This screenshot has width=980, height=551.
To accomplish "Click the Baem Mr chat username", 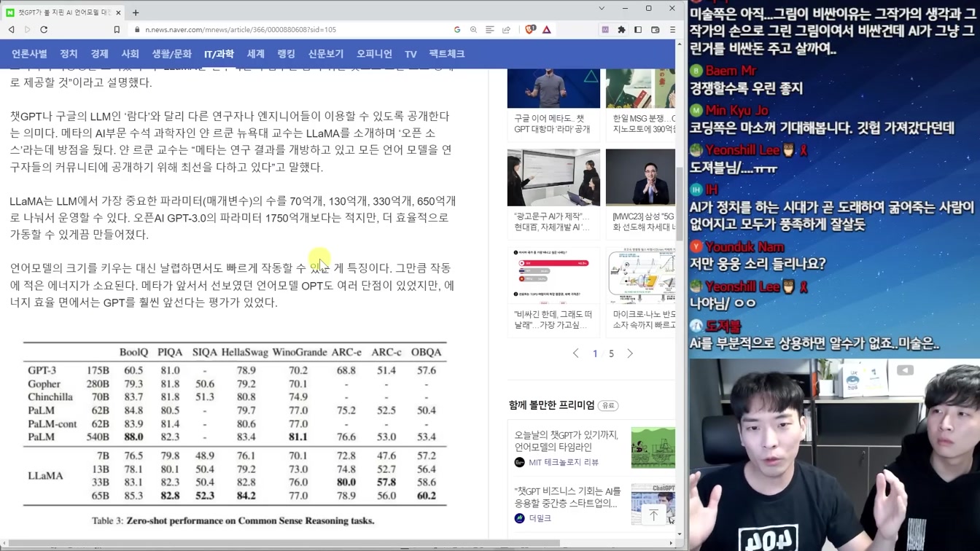I will pos(731,71).
